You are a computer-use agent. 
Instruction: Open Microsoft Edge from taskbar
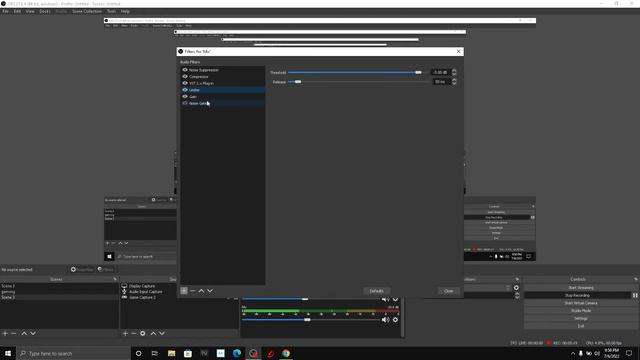(237, 353)
